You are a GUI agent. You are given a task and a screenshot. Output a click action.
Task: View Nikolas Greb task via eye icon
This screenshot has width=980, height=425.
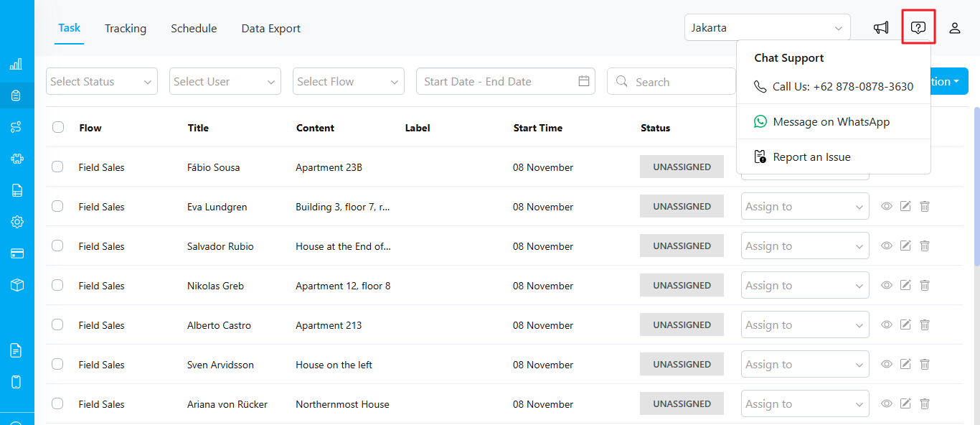pos(887,286)
